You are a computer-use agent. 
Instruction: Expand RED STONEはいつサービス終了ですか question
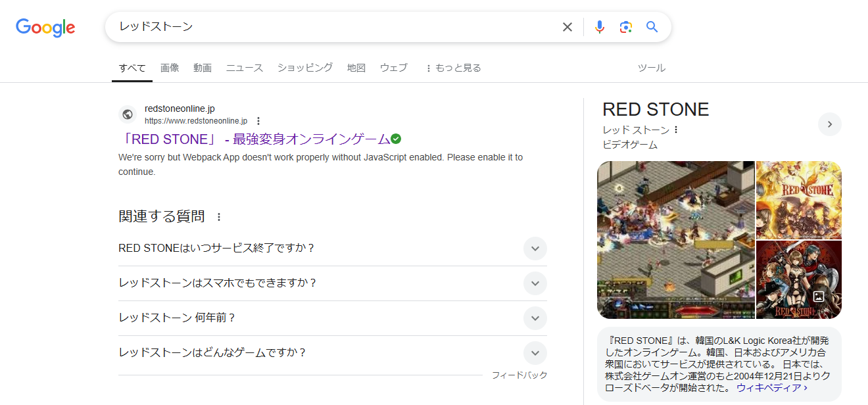(x=535, y=249)
